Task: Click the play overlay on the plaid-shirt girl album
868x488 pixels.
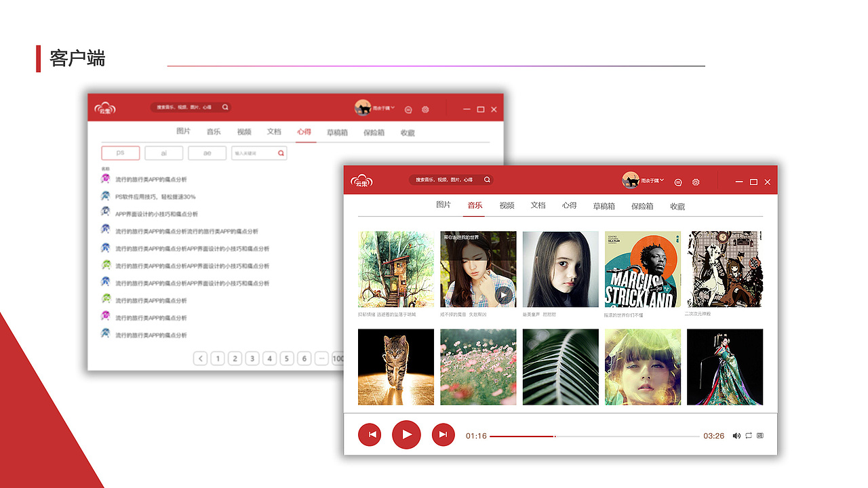Action: coord(504,295)
